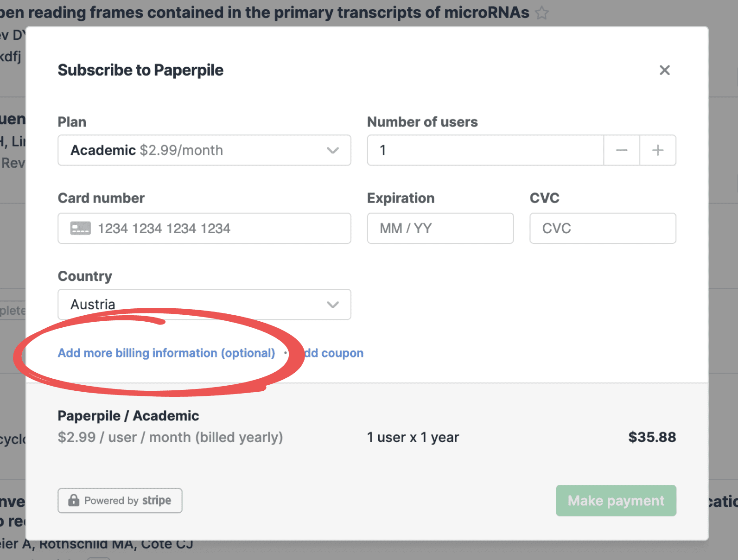Focus the Card number field
738x560 pixels.
218,228
